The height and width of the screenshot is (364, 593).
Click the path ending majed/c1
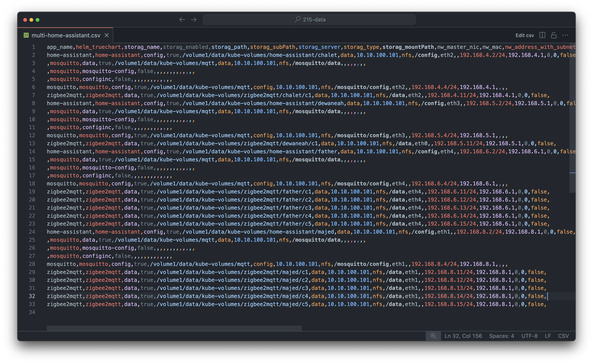232,272
